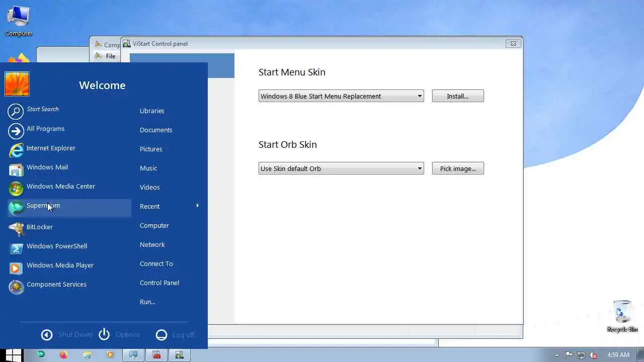Image resolution: width=644 pixels, height=362 pixels.
Task: Click the Options label
Action: pos(127,334)
